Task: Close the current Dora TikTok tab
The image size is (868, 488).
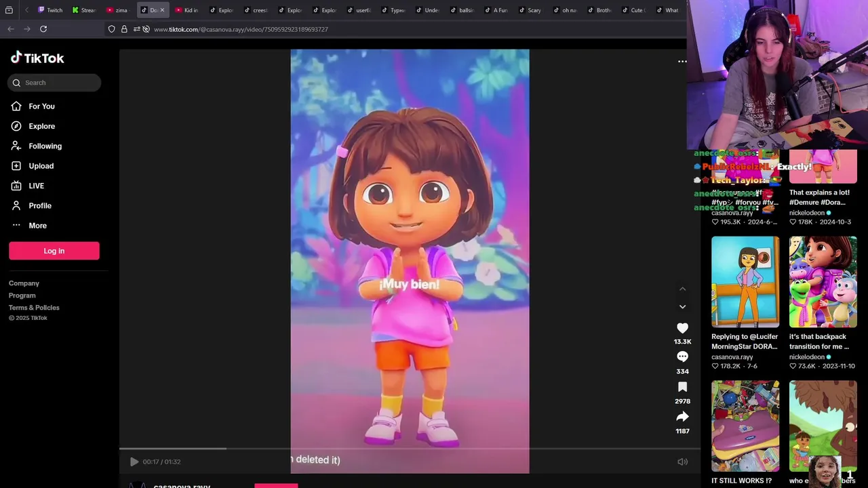Action: 162,10
